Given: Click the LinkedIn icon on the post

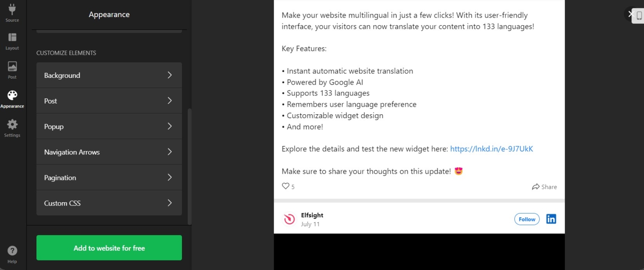Looking at the screenshot, I should point(551,219).
